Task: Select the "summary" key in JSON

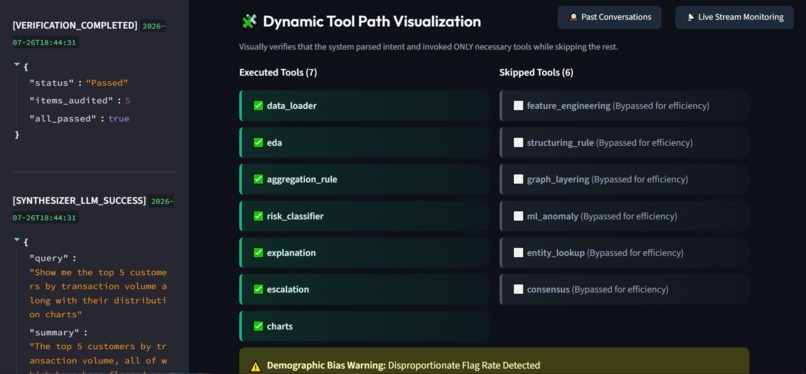Action: coord(54,332)
